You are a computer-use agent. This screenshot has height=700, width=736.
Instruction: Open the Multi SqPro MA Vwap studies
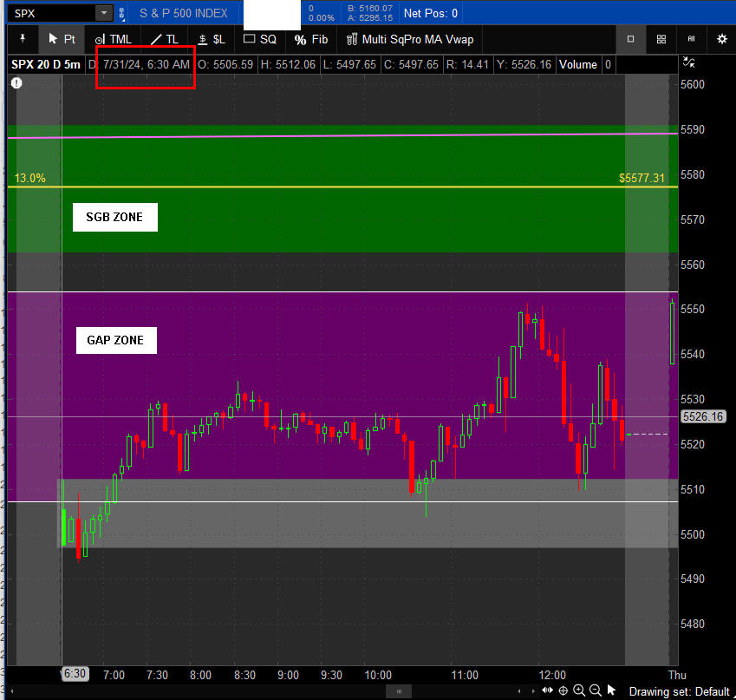tap(410, 39)
